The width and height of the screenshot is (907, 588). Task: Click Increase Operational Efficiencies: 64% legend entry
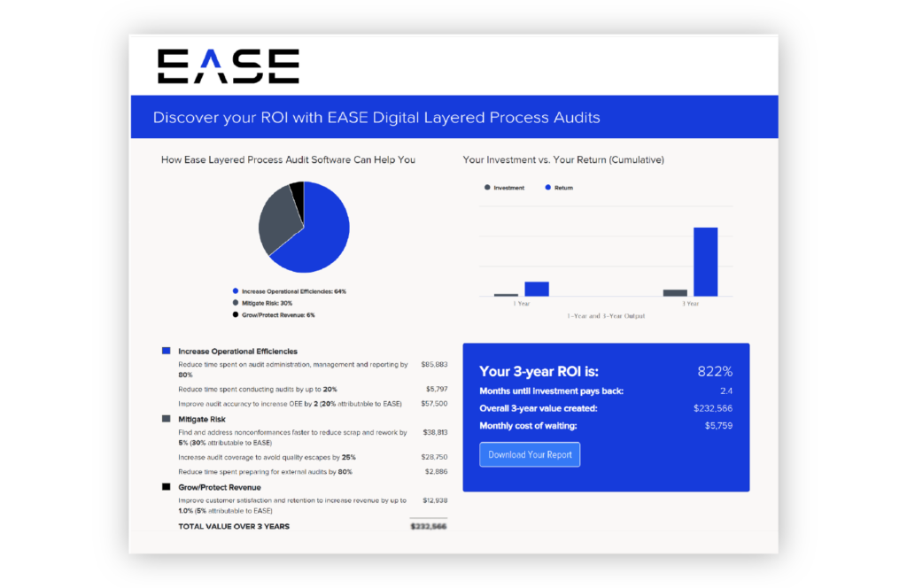click(290, 291)
